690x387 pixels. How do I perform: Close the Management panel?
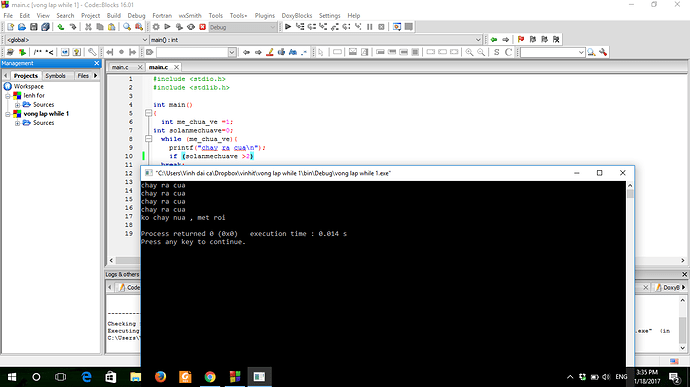click(97, 63)
